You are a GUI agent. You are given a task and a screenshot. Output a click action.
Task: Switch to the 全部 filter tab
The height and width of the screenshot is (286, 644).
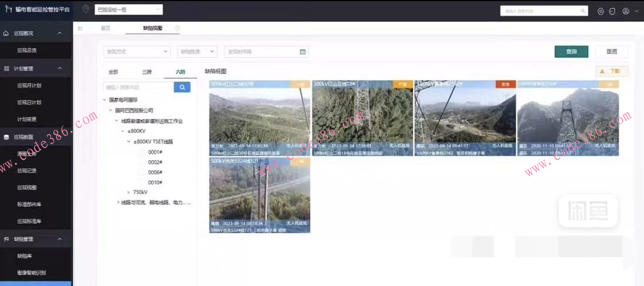pyautogui.click(x=113, y=71)
